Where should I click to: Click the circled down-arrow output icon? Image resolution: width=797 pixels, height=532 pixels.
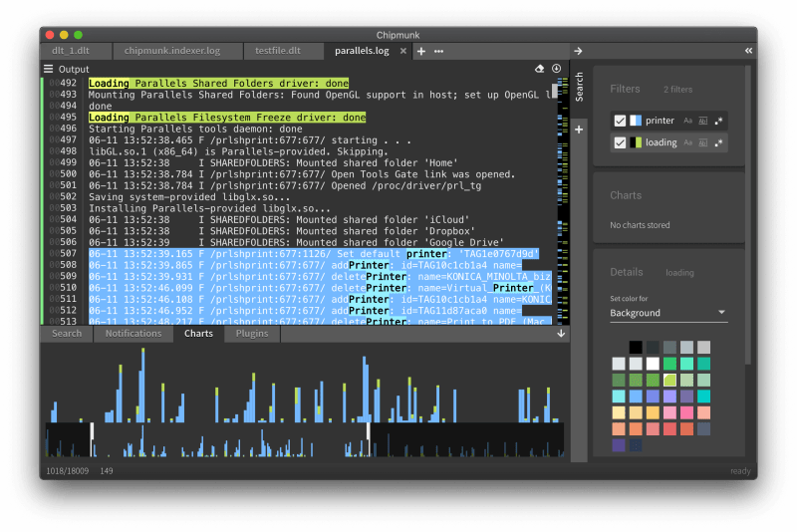click(x=557, y=69)
